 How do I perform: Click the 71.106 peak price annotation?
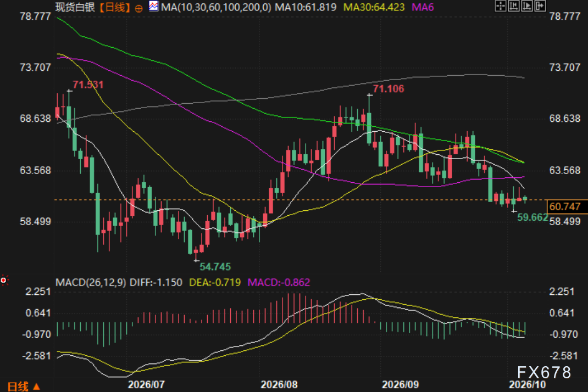click(x=389, y=89)
